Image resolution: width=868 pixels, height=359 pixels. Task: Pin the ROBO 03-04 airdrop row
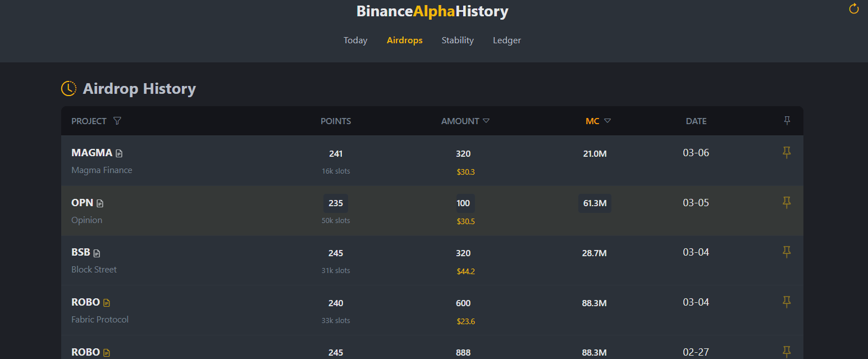point(787,302)
